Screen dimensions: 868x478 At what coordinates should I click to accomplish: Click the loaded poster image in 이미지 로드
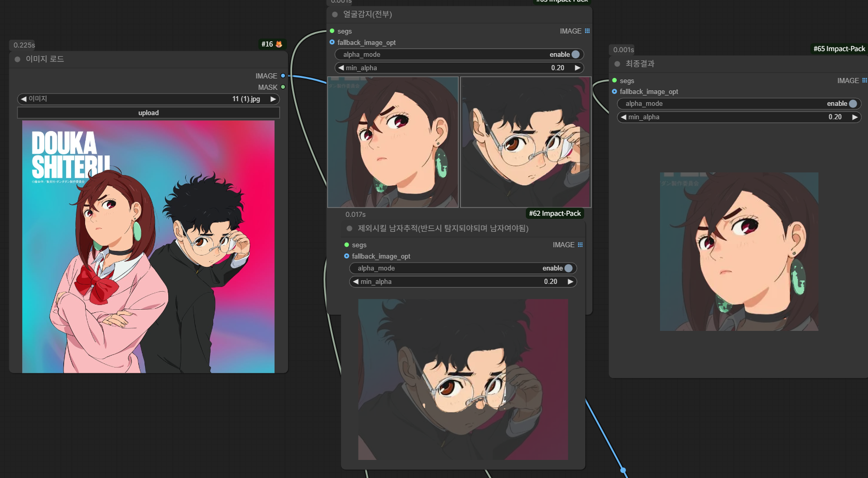(149, 247)
